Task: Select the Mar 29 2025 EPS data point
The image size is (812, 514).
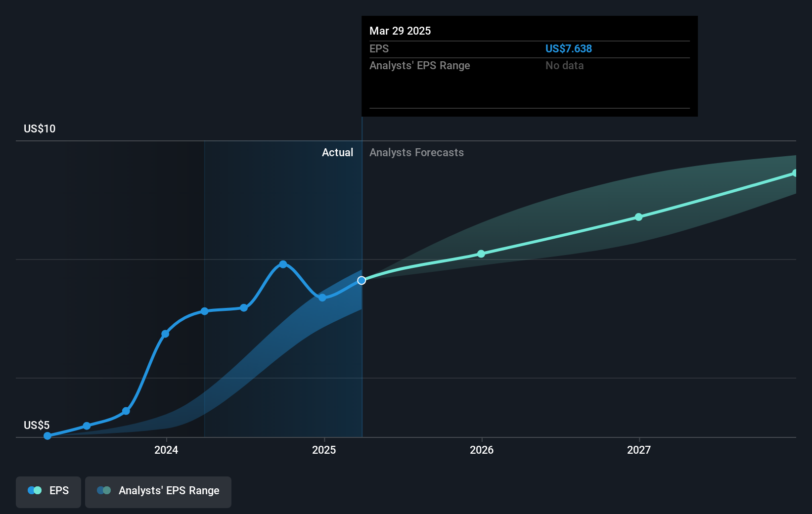Action: 361,280
